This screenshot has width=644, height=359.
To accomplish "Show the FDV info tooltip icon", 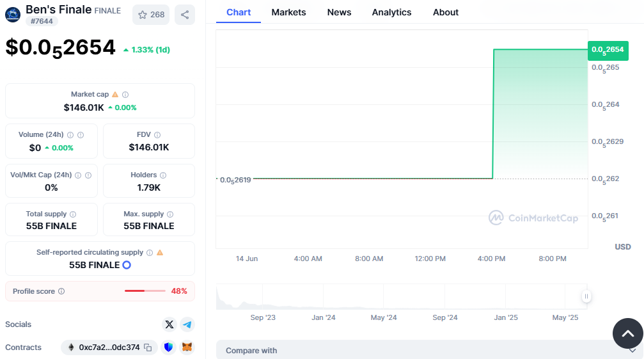I will click(157, 135).
